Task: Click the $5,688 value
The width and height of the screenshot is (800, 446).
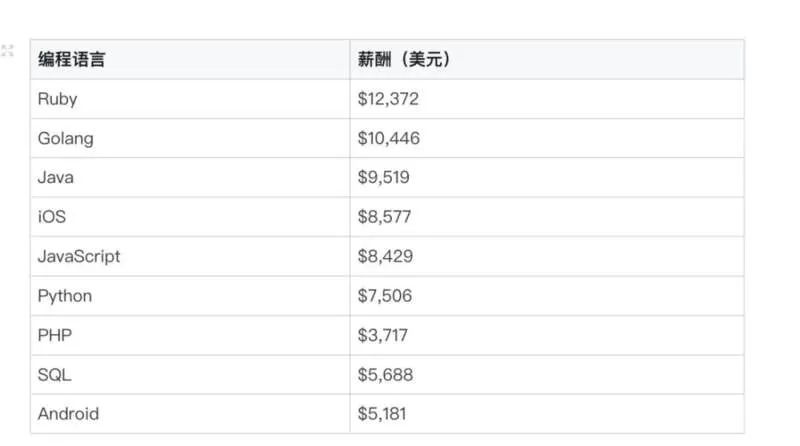Action: [x=385, y=375]
